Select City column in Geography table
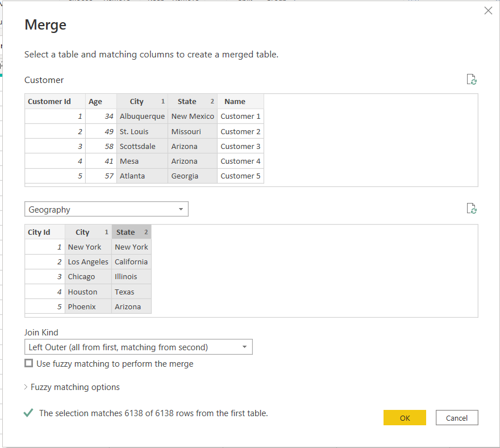Screen dimensions: 500x448 pos(88,232)
